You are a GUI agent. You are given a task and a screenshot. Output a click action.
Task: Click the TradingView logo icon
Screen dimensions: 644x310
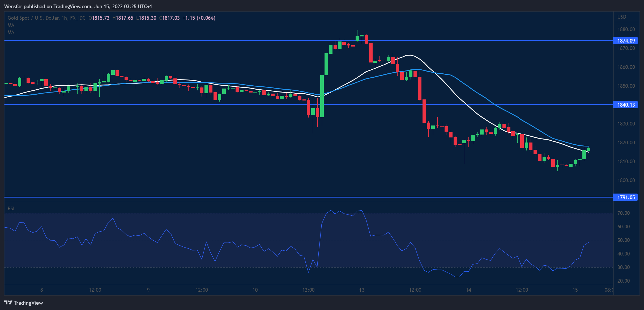[x=8, y=303]
